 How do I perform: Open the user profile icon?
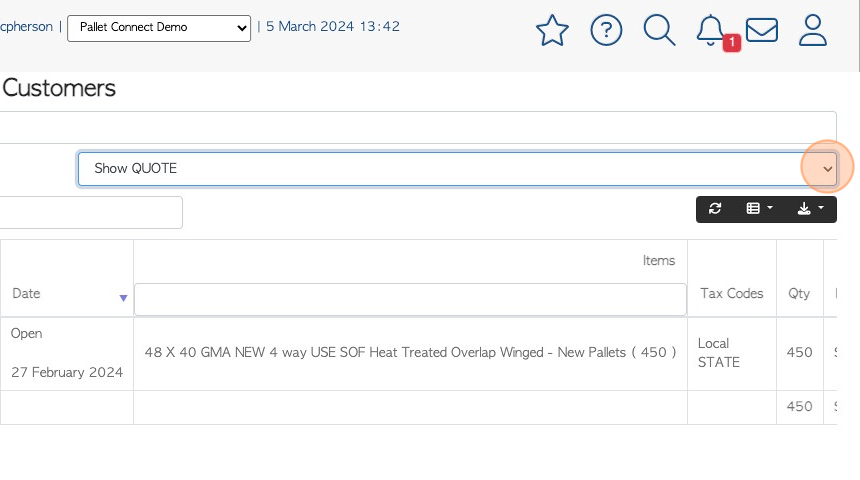812,30
